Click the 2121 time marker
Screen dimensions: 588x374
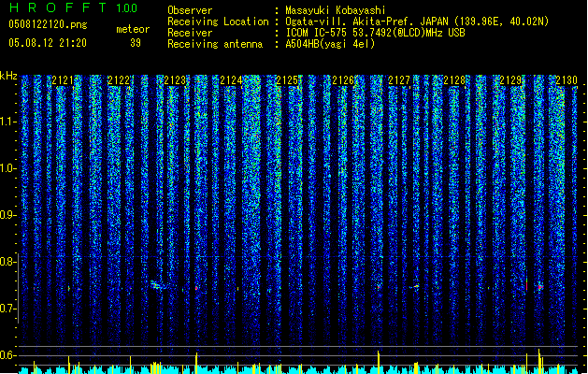(x=63, y=80)
